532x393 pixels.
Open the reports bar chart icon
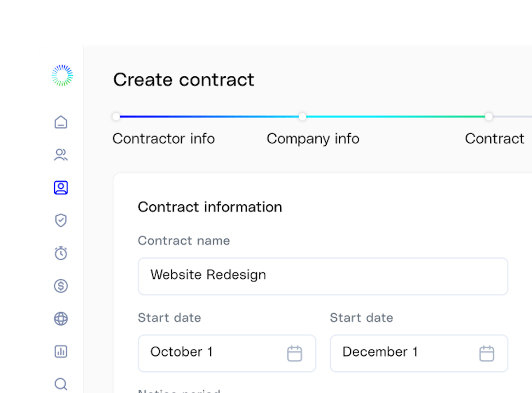pyautogui.click(x=61, y=351)
